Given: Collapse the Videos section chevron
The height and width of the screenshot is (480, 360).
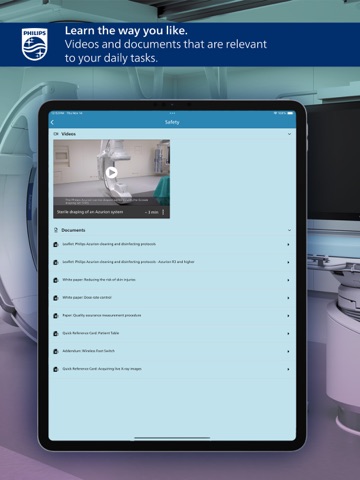Looking at the screenshot, I should point(289,134).
